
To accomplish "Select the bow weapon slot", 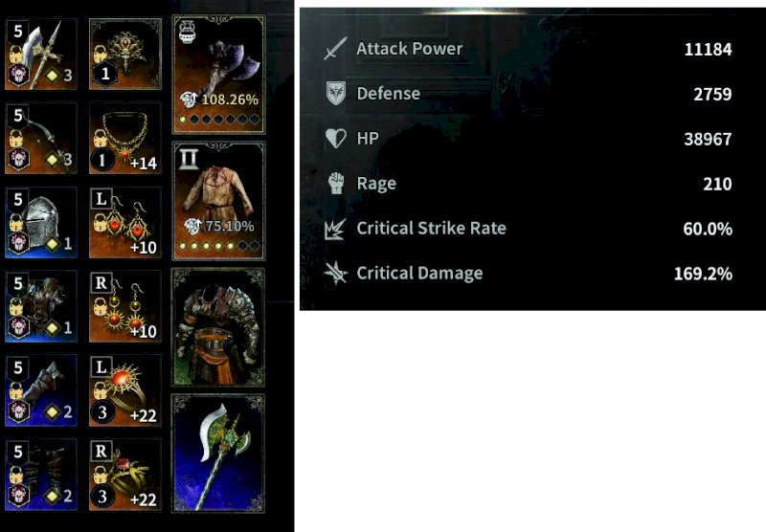I will point(41,138).
